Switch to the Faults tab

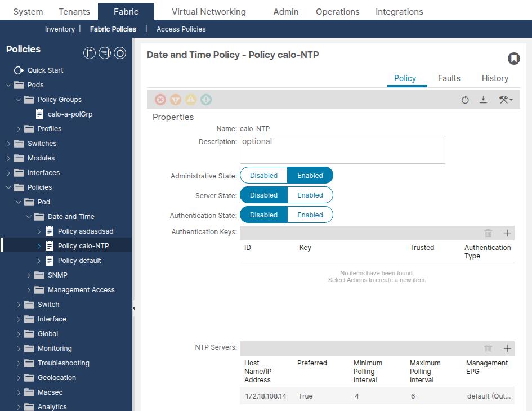[x=449, y=78]
